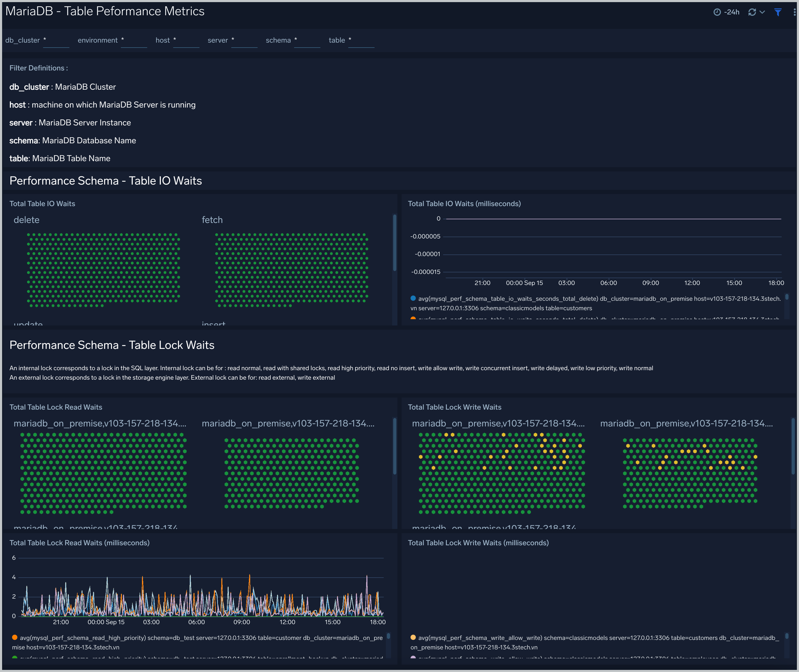Screen dimensions: 799x672
Task: Click 'host : machine on which MariaDB Server is running'
Action: tap(103, 105)
